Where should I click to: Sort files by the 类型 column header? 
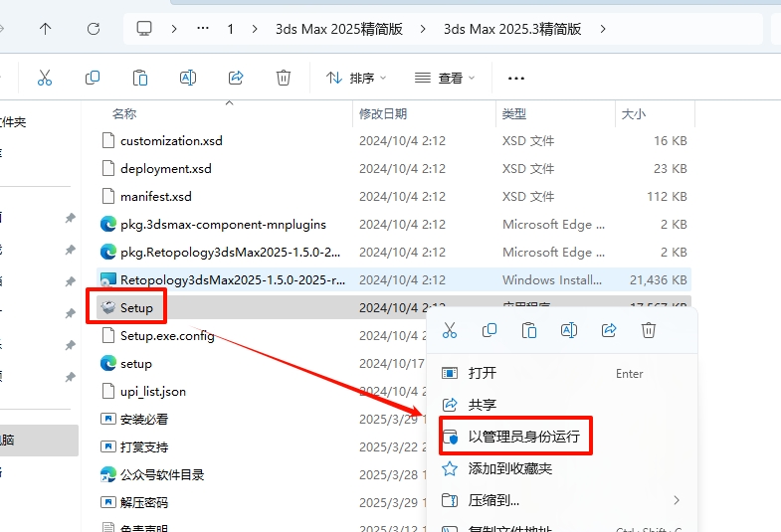[514, 114]
